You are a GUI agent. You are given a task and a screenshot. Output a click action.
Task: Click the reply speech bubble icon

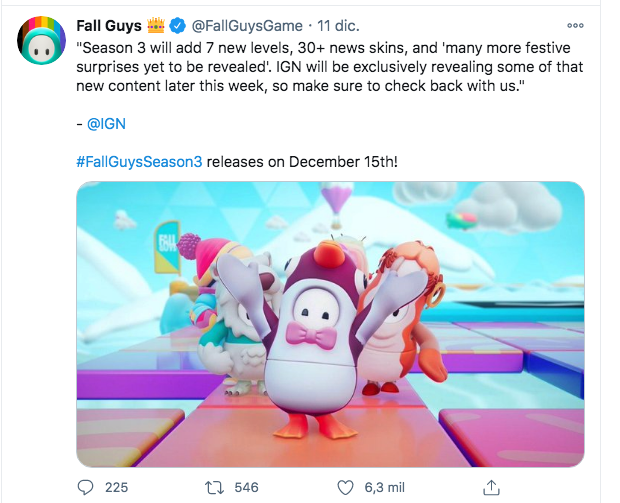(x=85, y=488)
